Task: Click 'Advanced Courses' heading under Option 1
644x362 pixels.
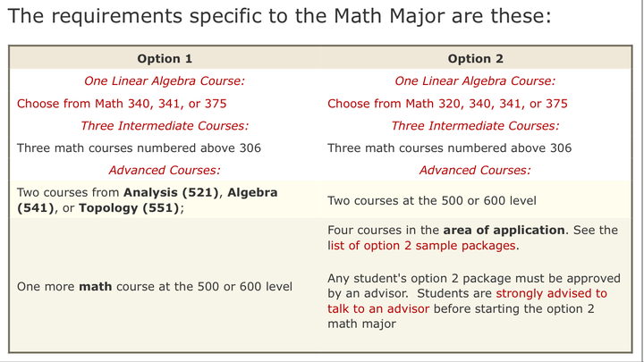Action: [x=165, y=170]
